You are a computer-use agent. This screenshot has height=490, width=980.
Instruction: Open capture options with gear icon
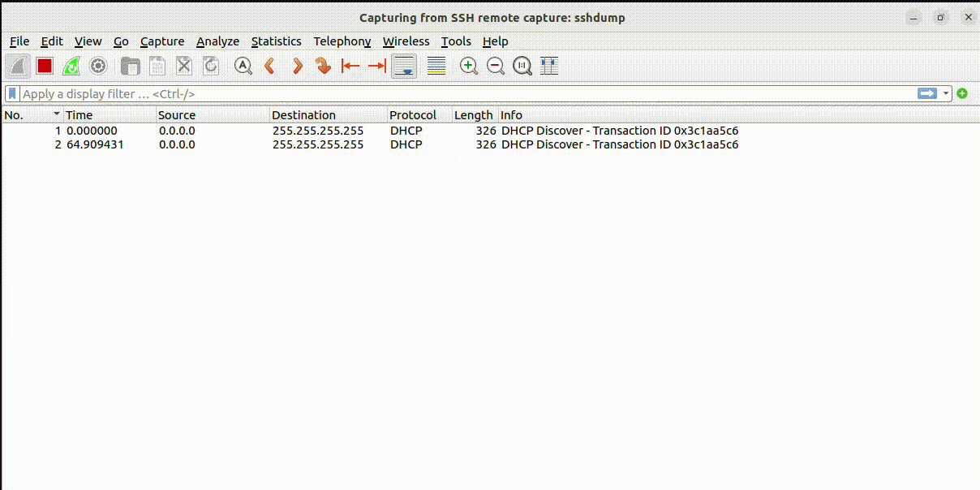(x=98, y=66)
